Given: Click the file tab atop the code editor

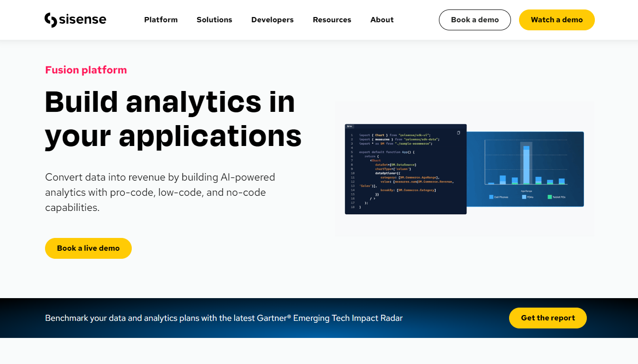Looking at the screenshot, I should click(350, 126).
